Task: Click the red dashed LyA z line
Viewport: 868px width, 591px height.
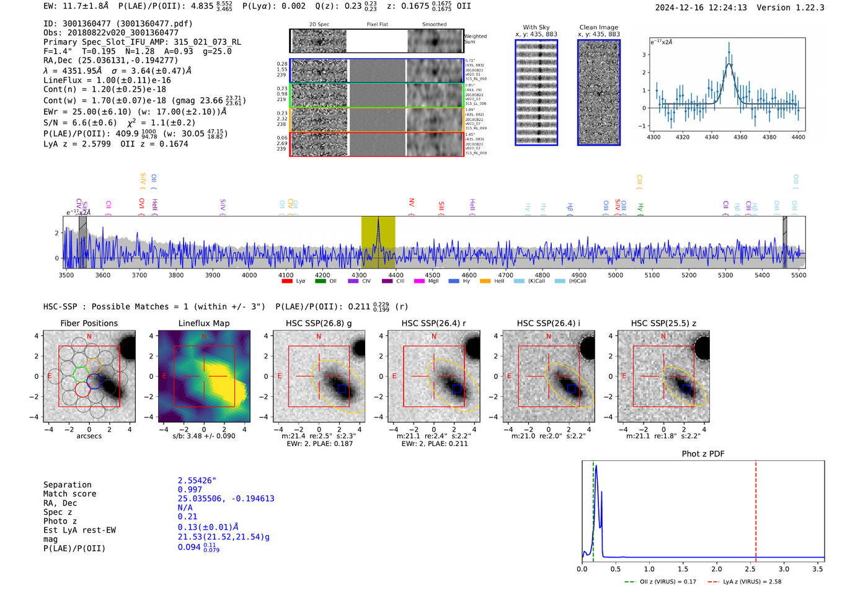Action: tap(756, 512)
